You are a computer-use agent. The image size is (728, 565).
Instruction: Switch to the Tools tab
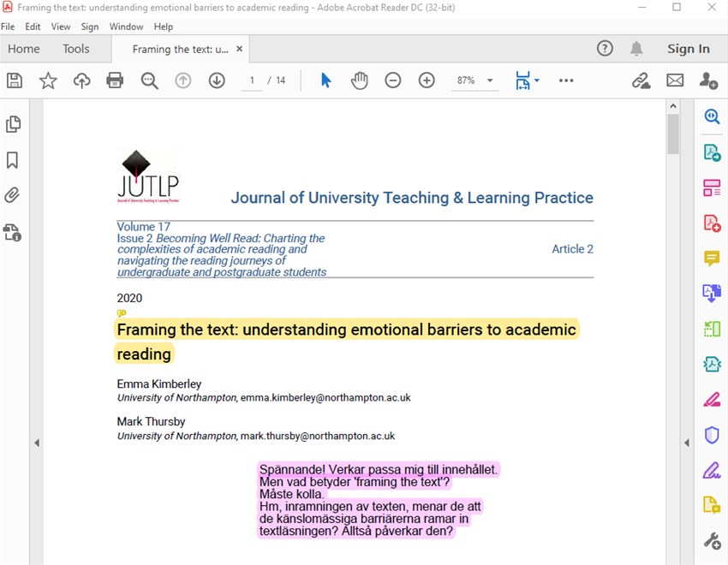[76, 49]
